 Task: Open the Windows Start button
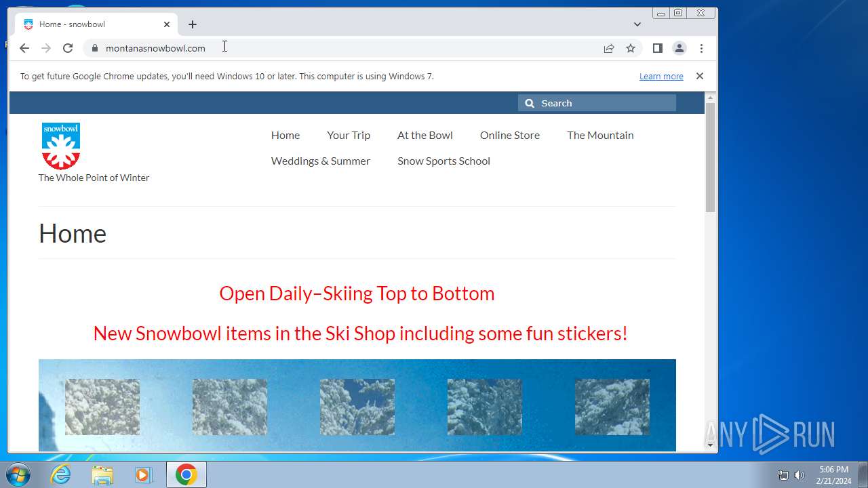(x=18, y=474)
